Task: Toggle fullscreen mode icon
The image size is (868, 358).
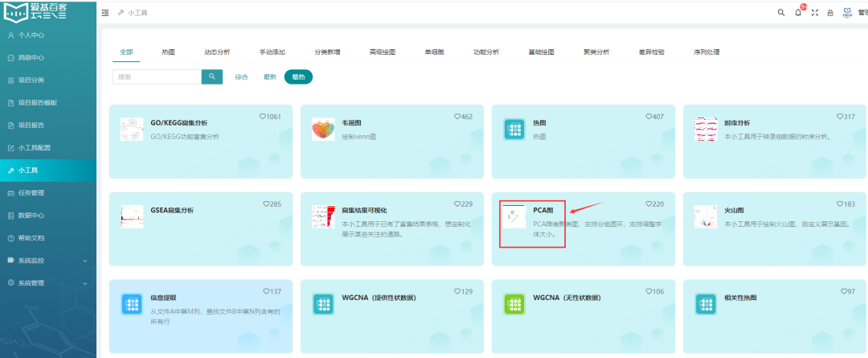Action: (x=814, y=13)
